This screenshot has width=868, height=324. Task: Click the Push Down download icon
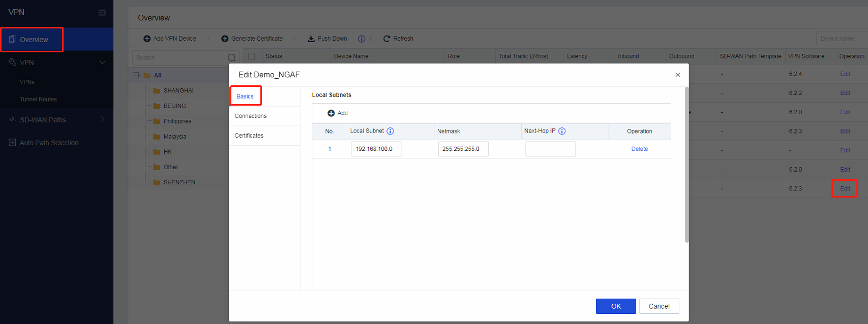pyautogui.click(x=311, y=39)
